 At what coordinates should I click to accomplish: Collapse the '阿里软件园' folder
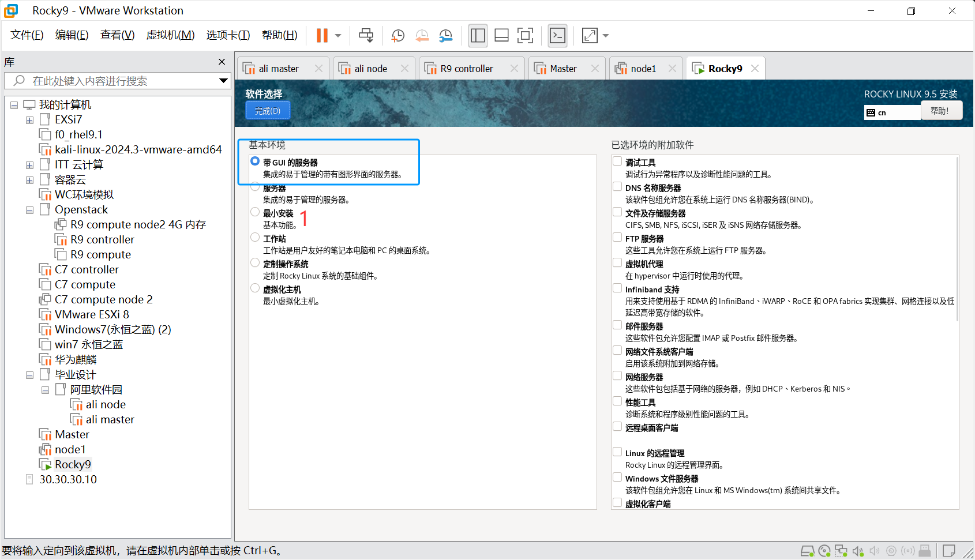[x=45, y=390]
